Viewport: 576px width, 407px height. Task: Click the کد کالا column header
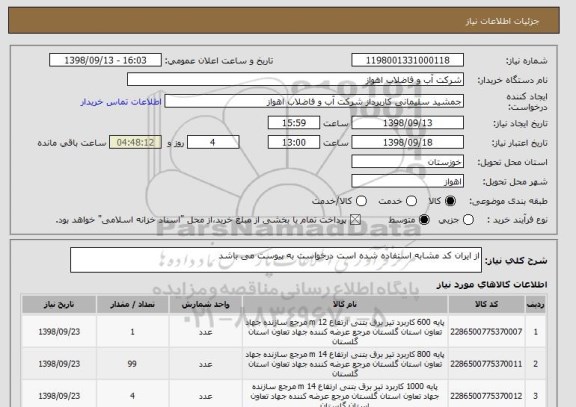click(x=486, y=305)
